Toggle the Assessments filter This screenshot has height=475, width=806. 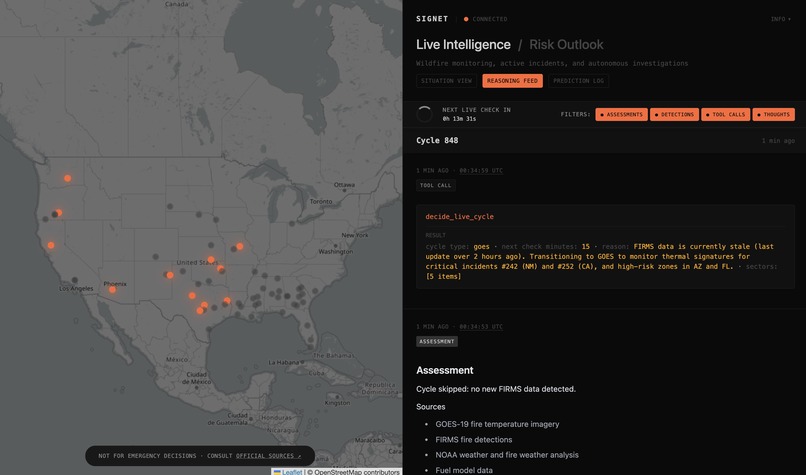tap(621, 115)
